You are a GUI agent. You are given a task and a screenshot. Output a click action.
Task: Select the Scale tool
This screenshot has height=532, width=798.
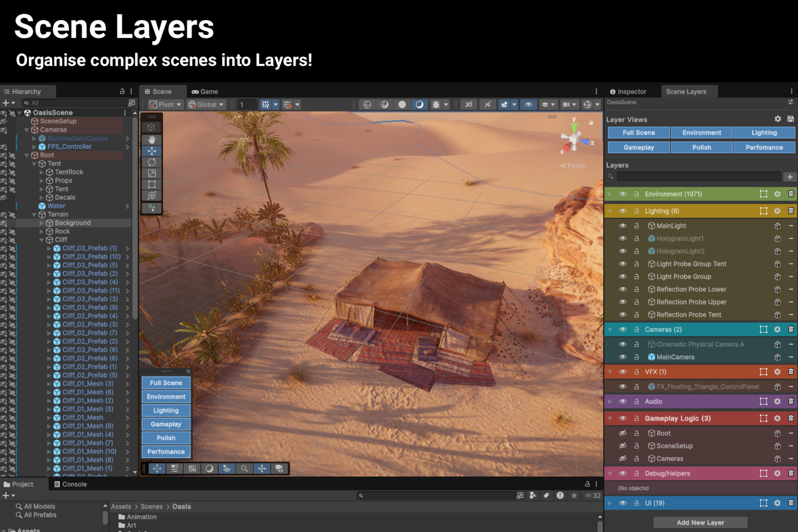pyautogui.click(x=152, y=173)
